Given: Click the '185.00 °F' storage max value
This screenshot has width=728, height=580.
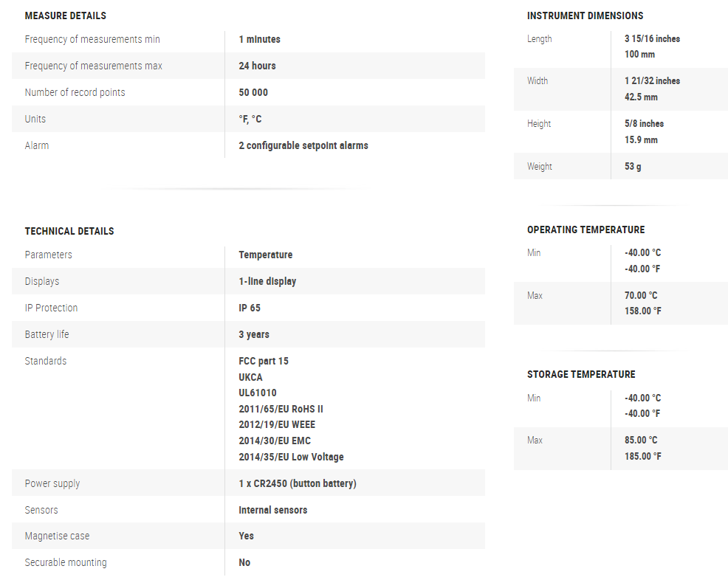Looking at the screenshot, I should 642,456.
